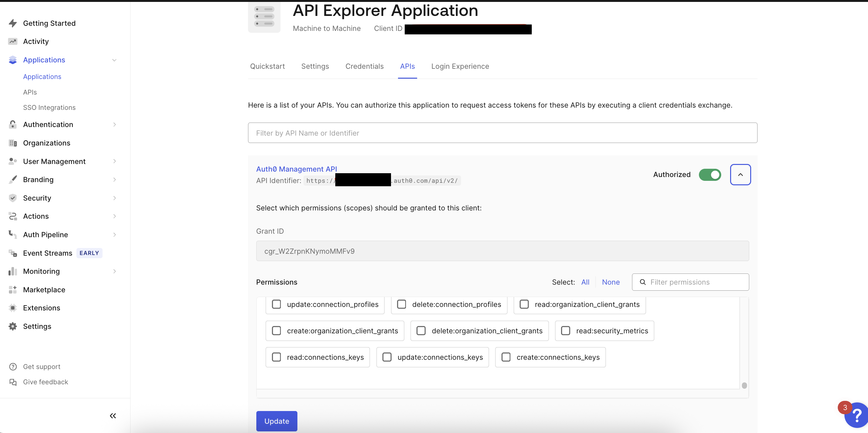
Task: Focus the Filter by API Name field
Action: (502, 133)
